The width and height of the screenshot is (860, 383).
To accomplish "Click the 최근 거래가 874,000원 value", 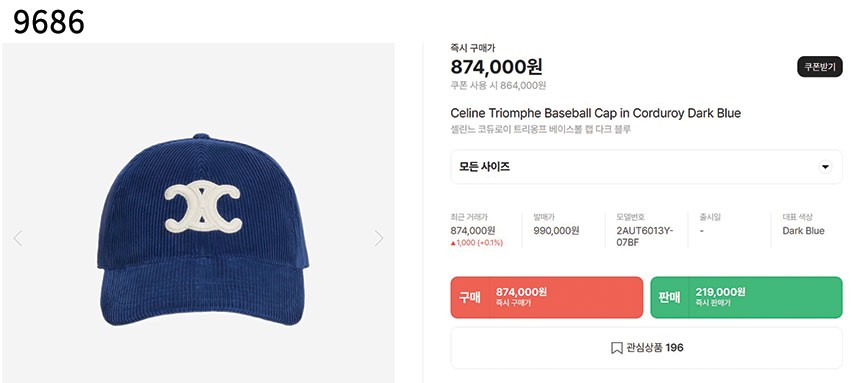I will click(x=473, y=231).
